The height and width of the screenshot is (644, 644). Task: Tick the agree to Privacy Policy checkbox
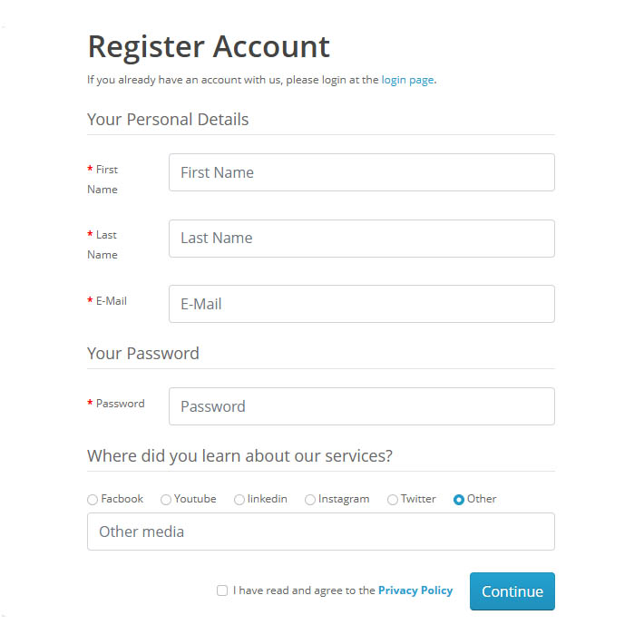click(222, 590)
